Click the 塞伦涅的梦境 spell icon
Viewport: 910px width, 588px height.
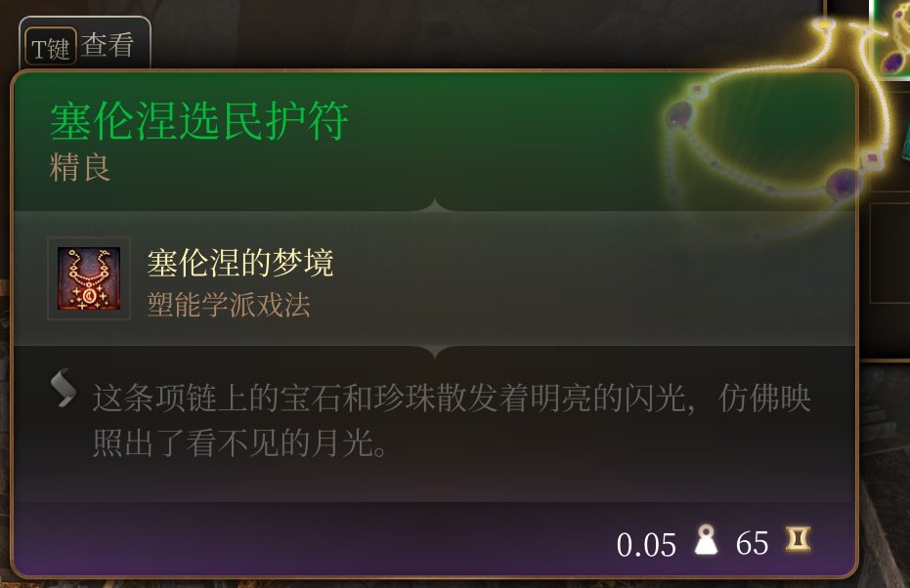point(89,278)
